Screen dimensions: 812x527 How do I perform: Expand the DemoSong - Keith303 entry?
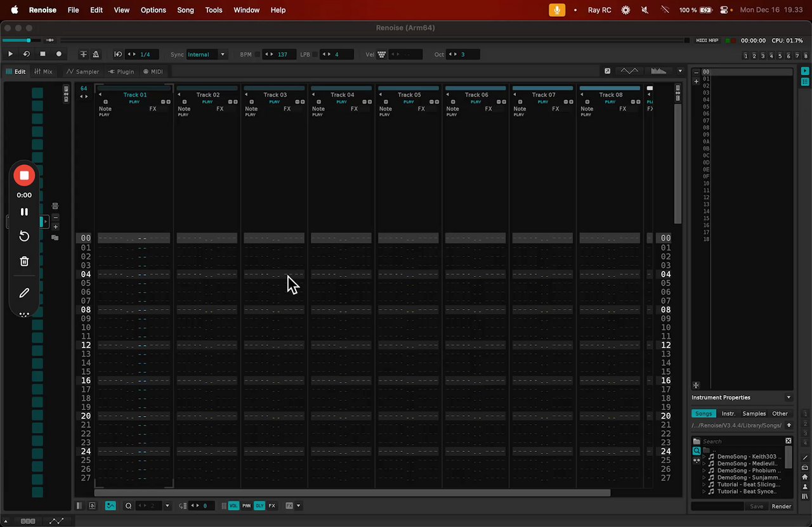coord(704,457)
